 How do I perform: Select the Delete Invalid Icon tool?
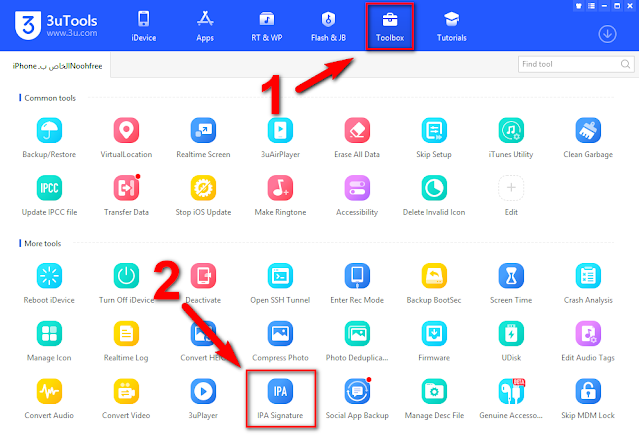[434, 188]
